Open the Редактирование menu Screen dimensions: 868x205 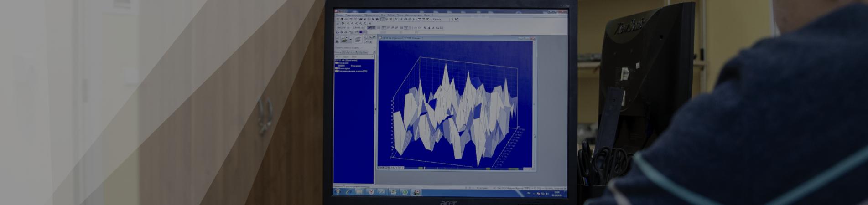353,15
